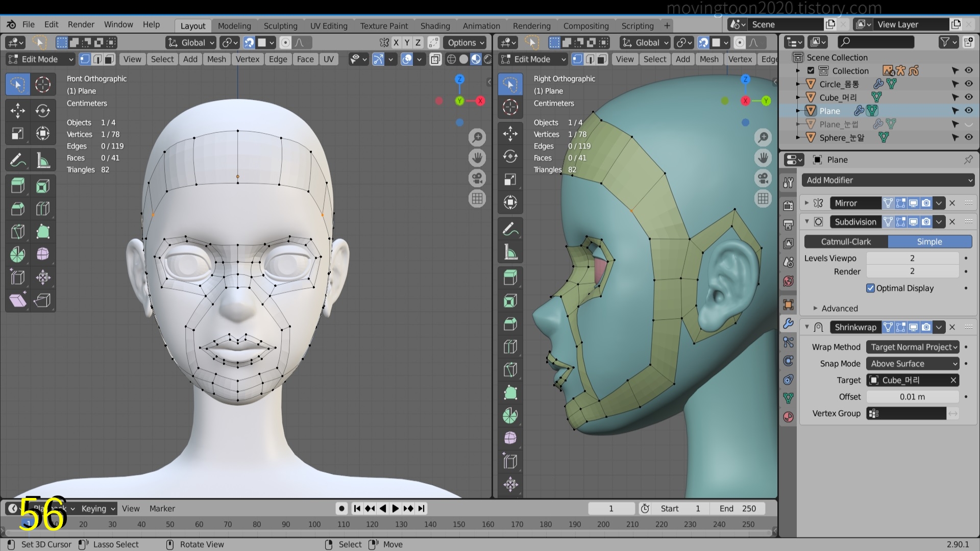This screenshot has height=551, width=980.
Task: Adjust Levels Viewport value field
Action: [x=913, y=258]
